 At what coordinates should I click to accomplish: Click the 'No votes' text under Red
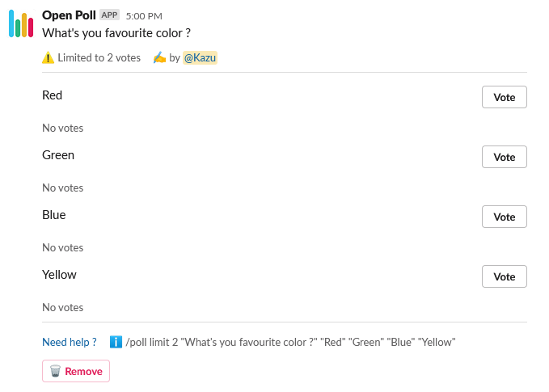(x=62, y=128)
